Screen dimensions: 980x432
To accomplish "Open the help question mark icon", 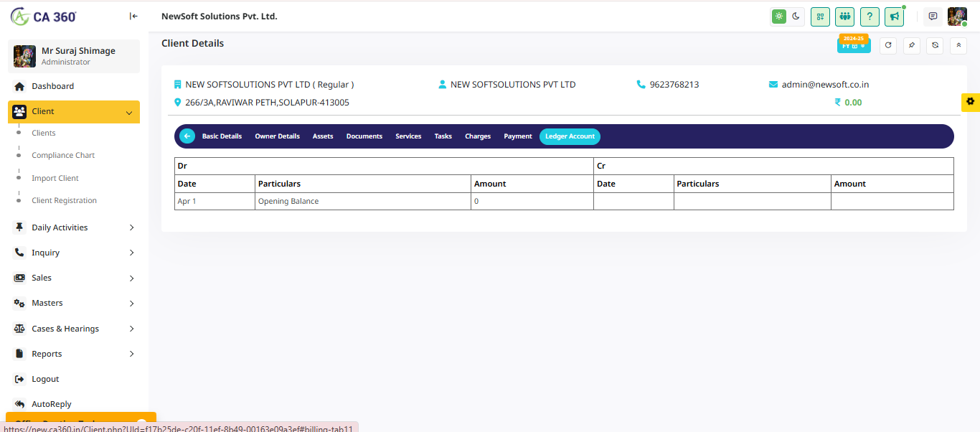I will click(x=870, y=17).
